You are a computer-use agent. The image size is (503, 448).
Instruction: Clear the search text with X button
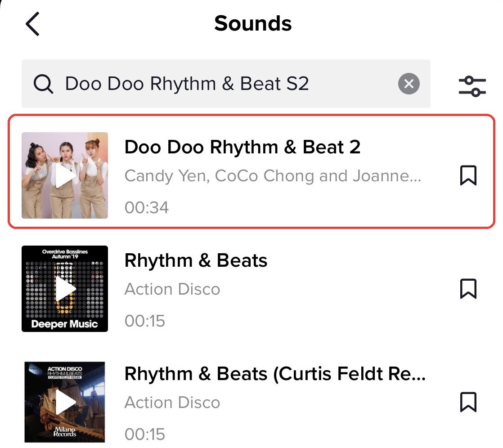tap(409, 84)
